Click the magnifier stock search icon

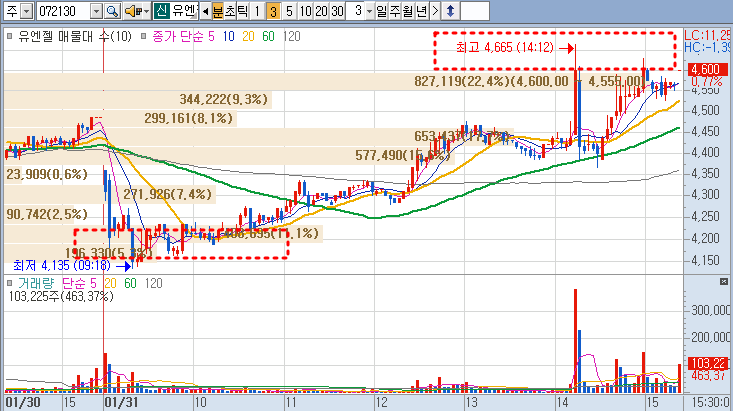[x=112, y=11]
